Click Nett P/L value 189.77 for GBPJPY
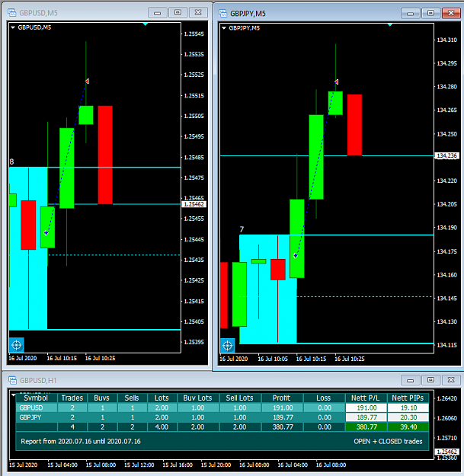464x476 pixels. [366, 417]
